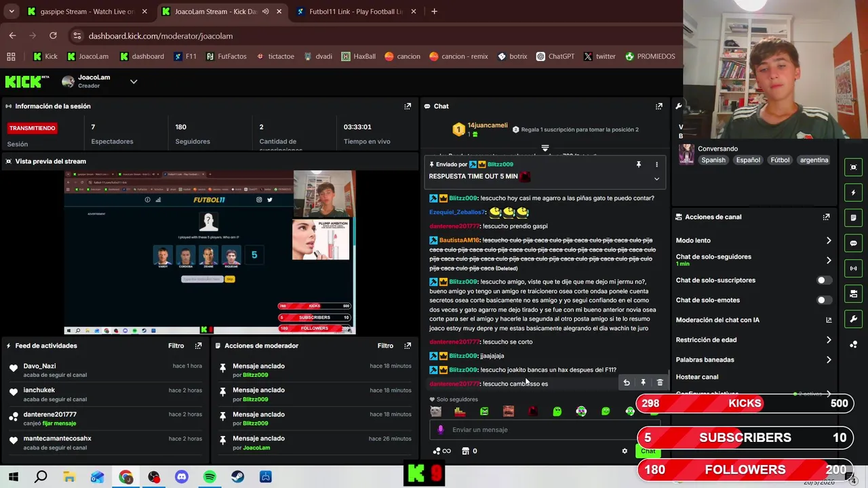Click the address bar URL
868x488 pixels.
pyautogui.click(x=161, y=36)
